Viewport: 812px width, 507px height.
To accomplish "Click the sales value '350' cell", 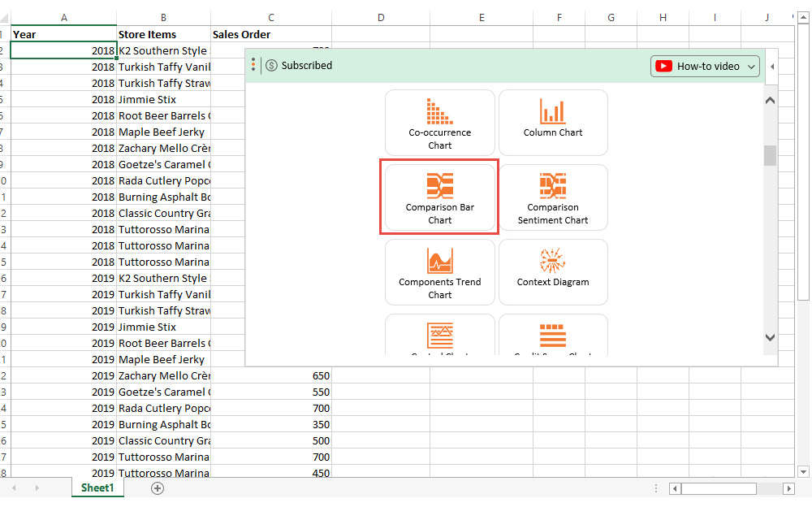I will coord(271,425).
